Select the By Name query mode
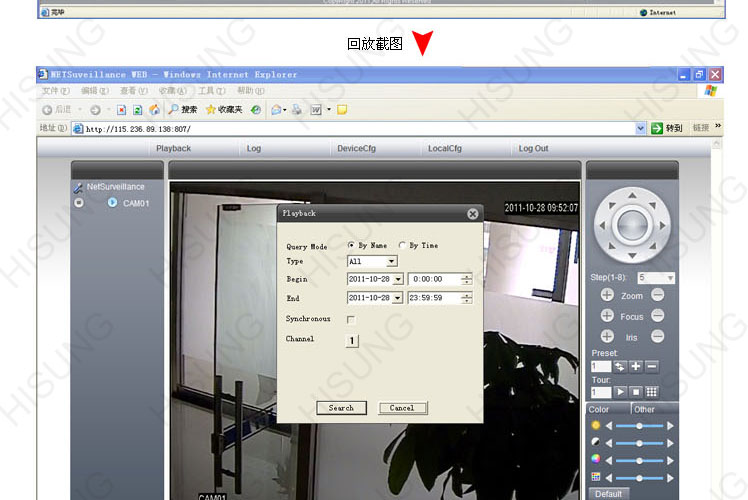This screenshot has height=500, width=748. coord(351,245)
